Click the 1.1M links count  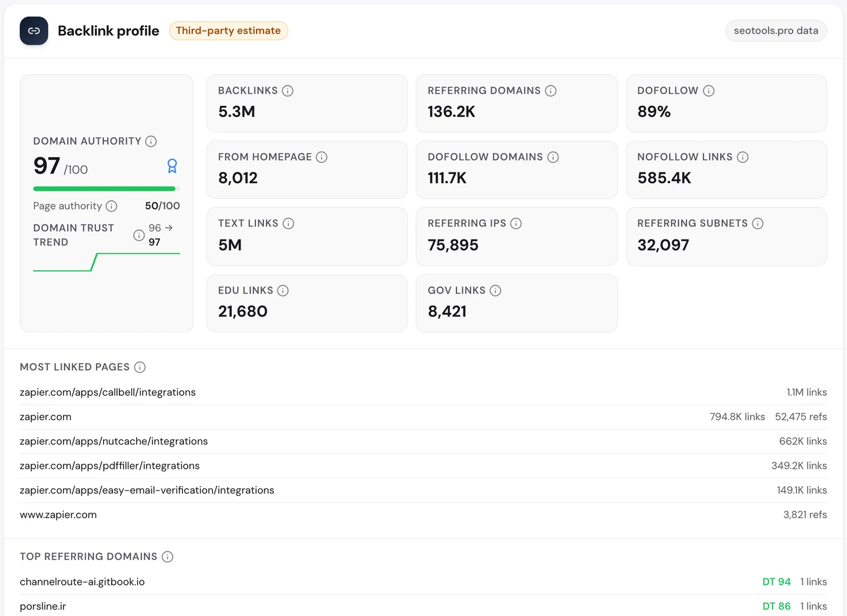807,392
